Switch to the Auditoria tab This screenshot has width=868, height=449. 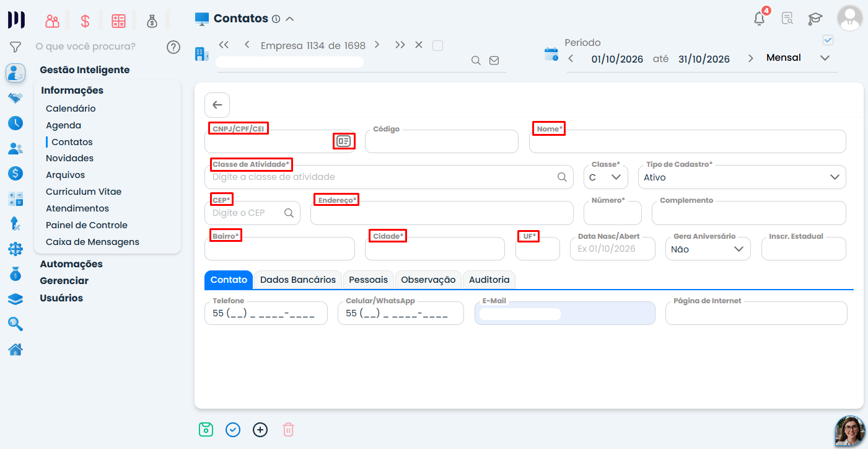click(x=489, y=280)
